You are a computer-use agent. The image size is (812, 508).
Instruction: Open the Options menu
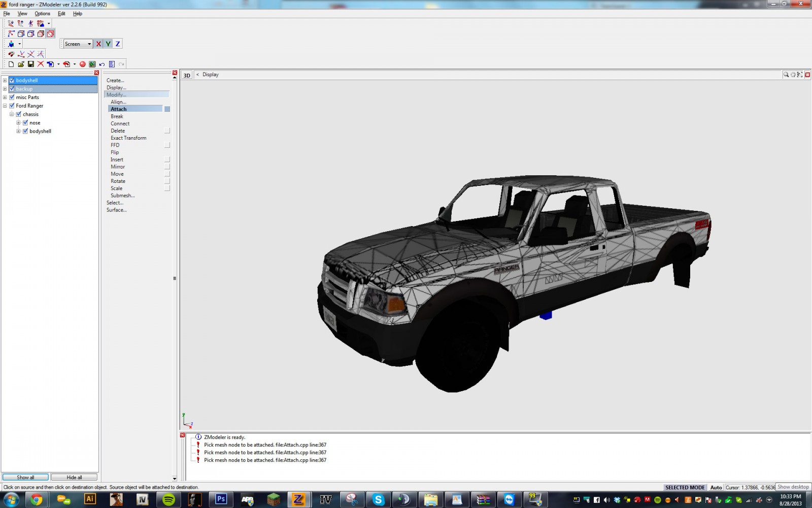(42, 14)
